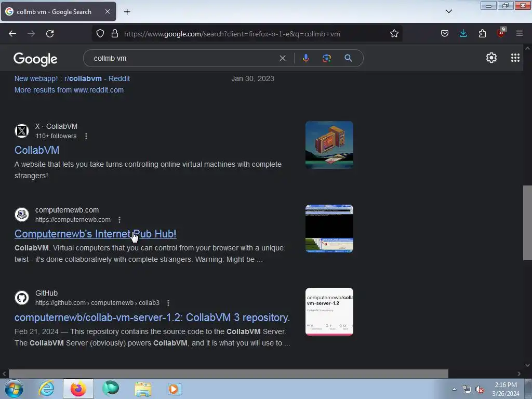
Task: Open Computernewb's Internet Pub Hub link
Action: (x=96, y=234)
